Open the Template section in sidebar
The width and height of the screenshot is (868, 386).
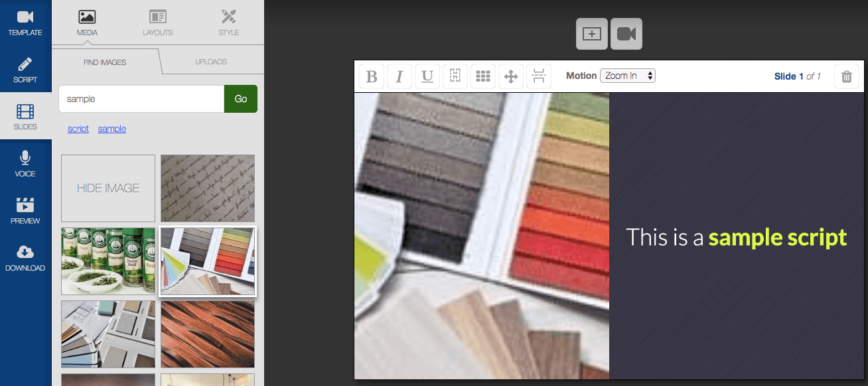click(25, 23)
